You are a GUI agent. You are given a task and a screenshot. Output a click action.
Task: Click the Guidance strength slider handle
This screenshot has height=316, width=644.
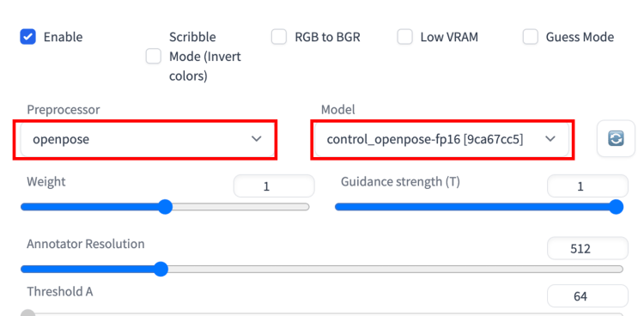(616, 207)
